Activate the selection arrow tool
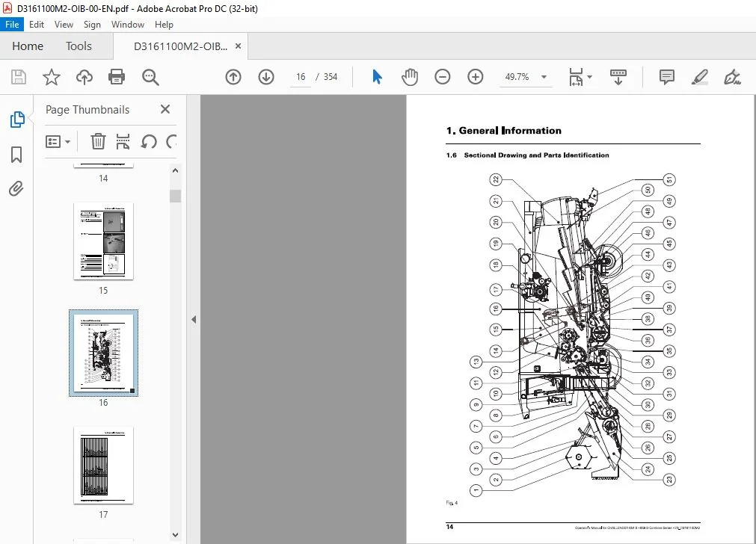The width and height of the screenshot is (756, 544). coord(377,77)
